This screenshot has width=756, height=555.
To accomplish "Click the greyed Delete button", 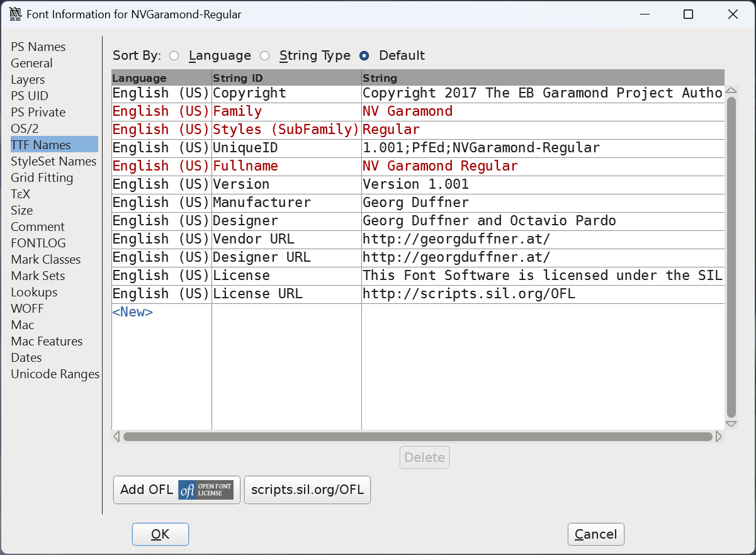I will coord(425,457).
